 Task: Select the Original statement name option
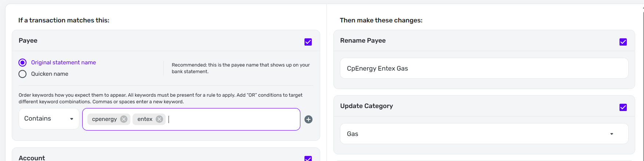pos(23,62)
